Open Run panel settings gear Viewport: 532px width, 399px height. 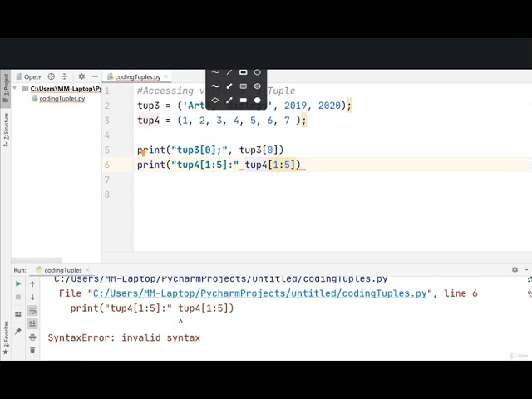point(515,269)
